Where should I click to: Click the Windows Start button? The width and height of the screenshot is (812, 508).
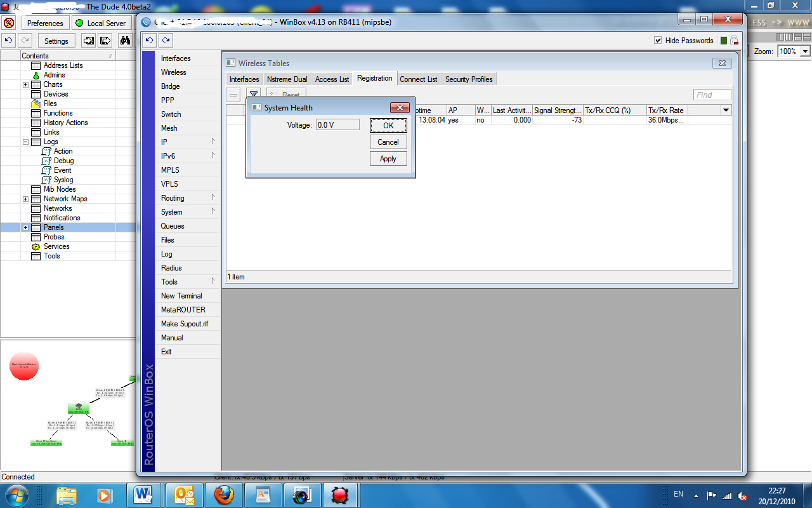[15, 495]
